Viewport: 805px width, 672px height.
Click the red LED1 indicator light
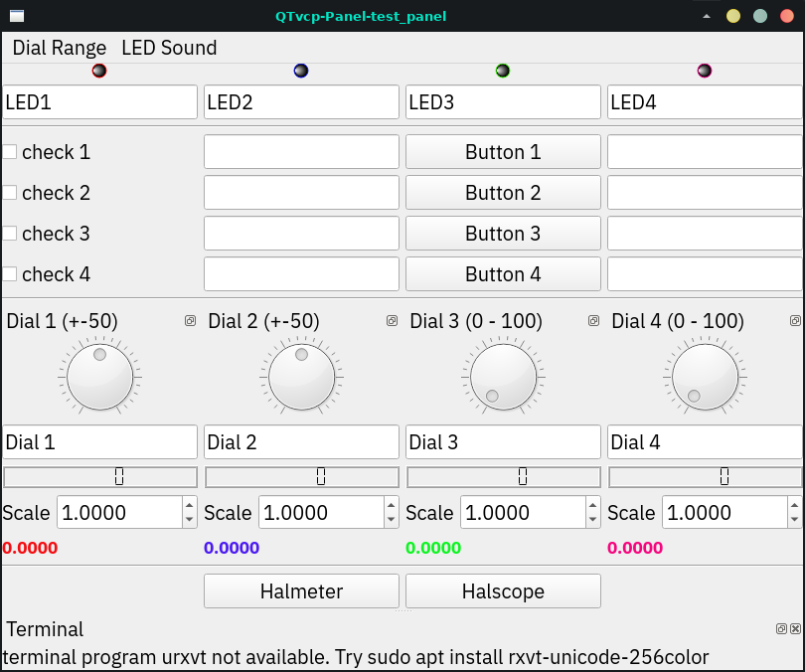[x=99, y=71]
